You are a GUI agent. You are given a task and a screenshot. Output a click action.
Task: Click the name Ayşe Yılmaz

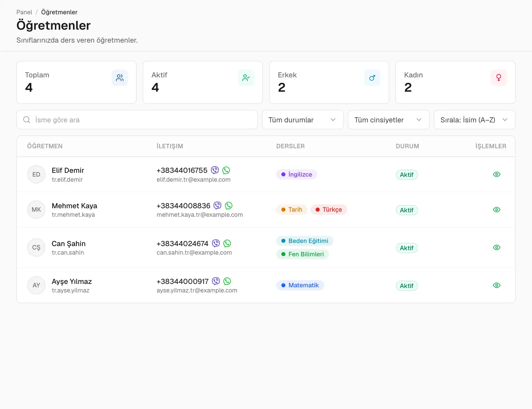pyautogui.click(x=72, y=282)
